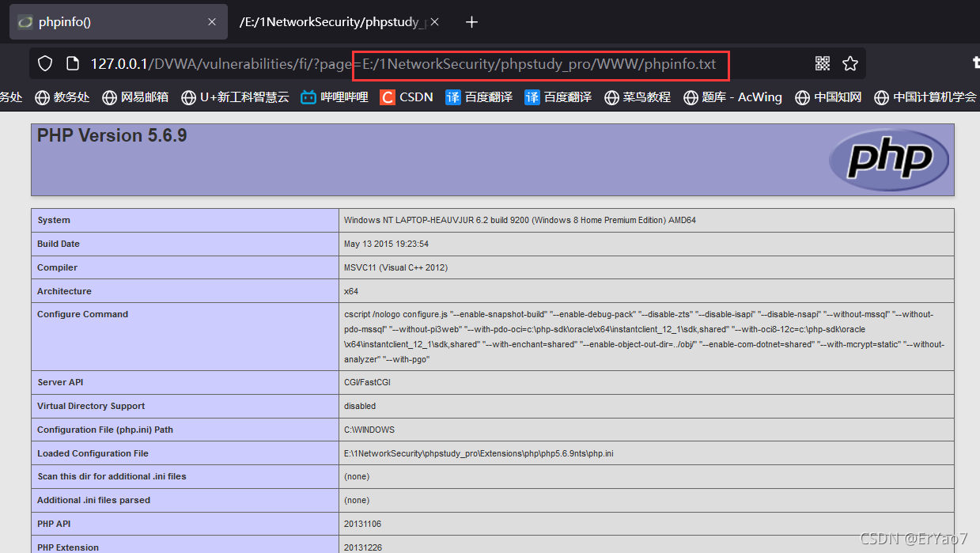Click the Additional .ini files parsed label
Image resolution: width=980 pixels, height=553 pixels.
(x=93, y=500)
